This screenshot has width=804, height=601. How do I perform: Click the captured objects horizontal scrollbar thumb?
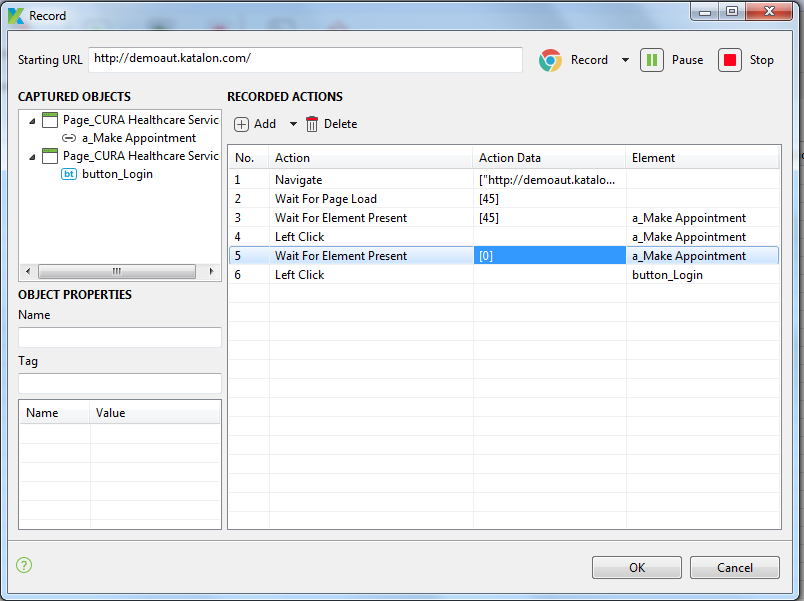[117, 271]
